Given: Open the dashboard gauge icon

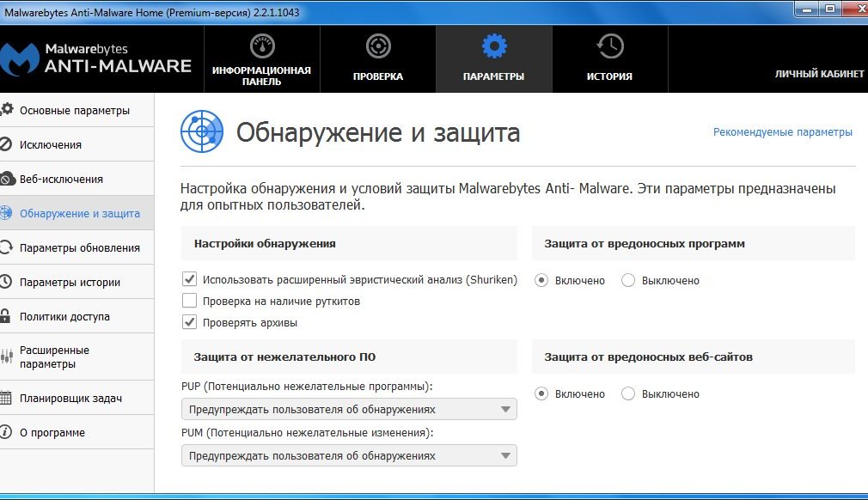Looking at the screenshot, I should [262, 46].
